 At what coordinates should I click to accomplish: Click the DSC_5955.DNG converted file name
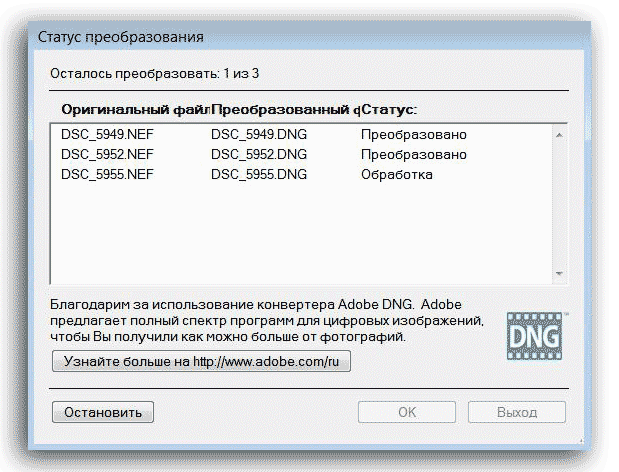[x=259, y=174]
